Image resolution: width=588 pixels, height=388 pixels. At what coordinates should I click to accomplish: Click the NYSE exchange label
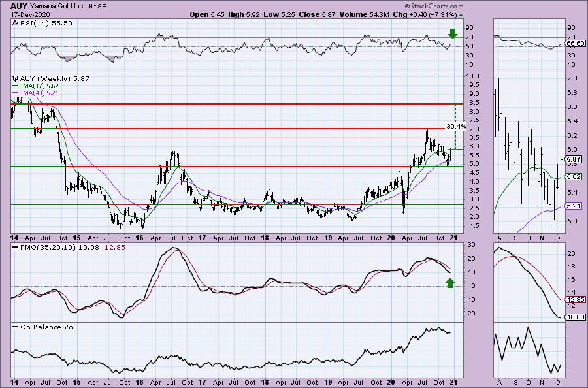[x=97, y=7]
